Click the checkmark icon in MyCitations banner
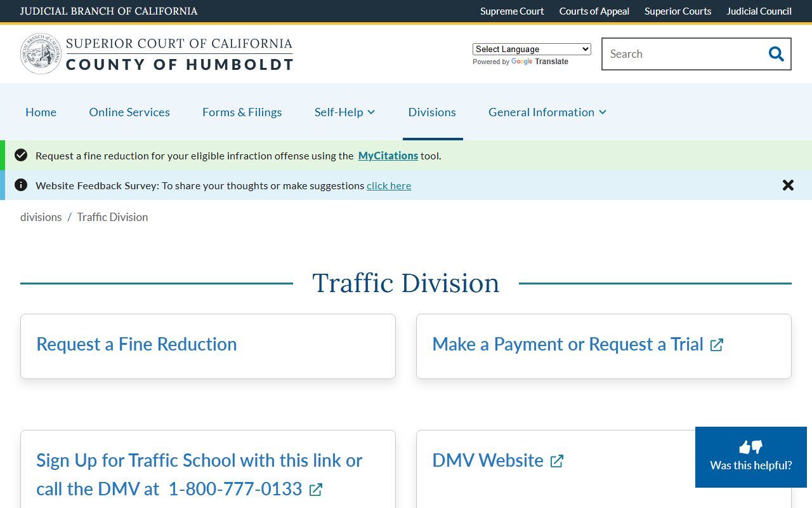The height and width of the screenshot is (508, 812). (21, 155)
